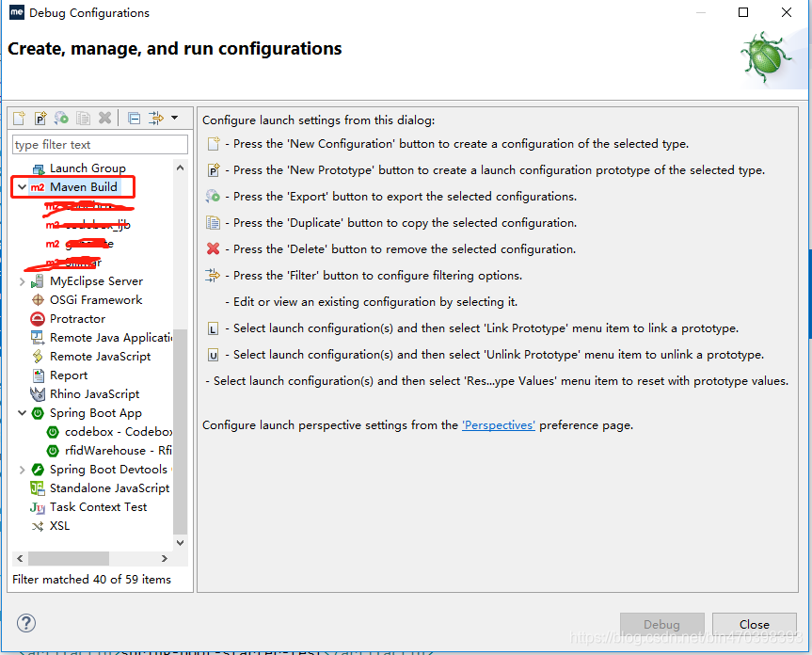Screen dimensions: 812x655
Task: Click the Filter configurations toolbar icon
Action: coord(156,118)
